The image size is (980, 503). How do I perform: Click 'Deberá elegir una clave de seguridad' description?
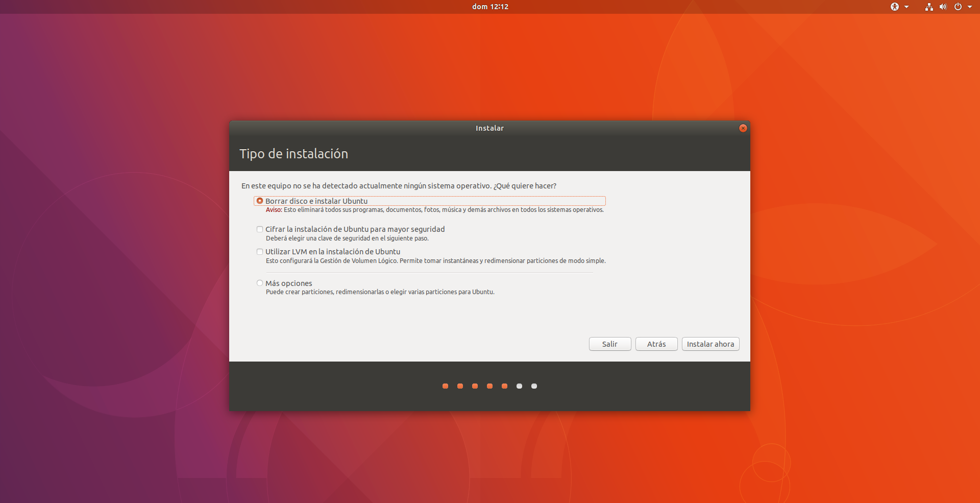pyautogui.click(x=347, y=238)
